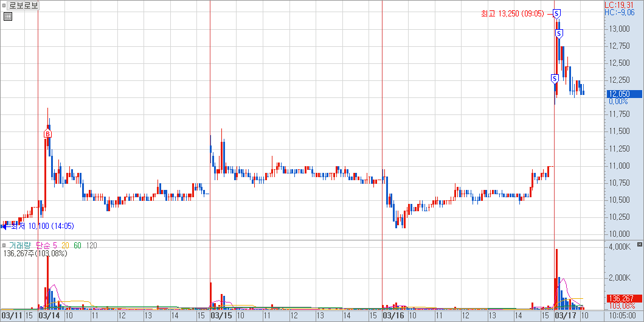The width and height of the screenshot is (644, 322).
Task: Click the 11,500 price axis label
Action: (x=619, y=131)
